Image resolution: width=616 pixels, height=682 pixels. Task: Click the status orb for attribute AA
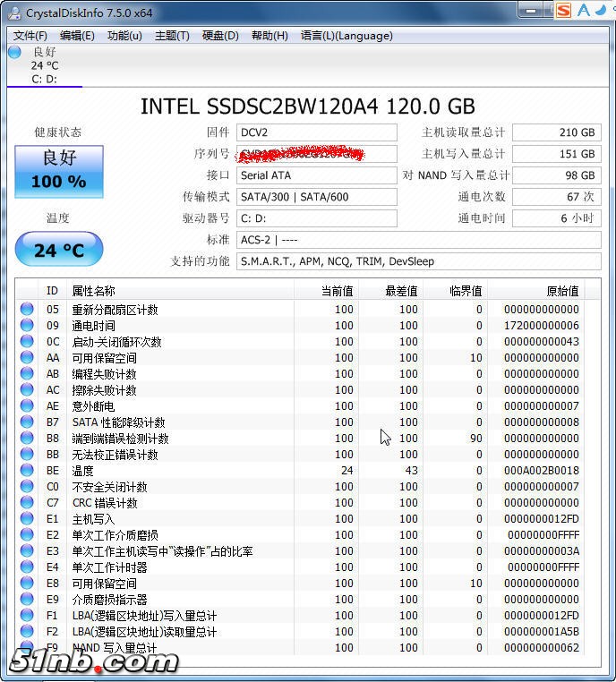pos(27,358)
